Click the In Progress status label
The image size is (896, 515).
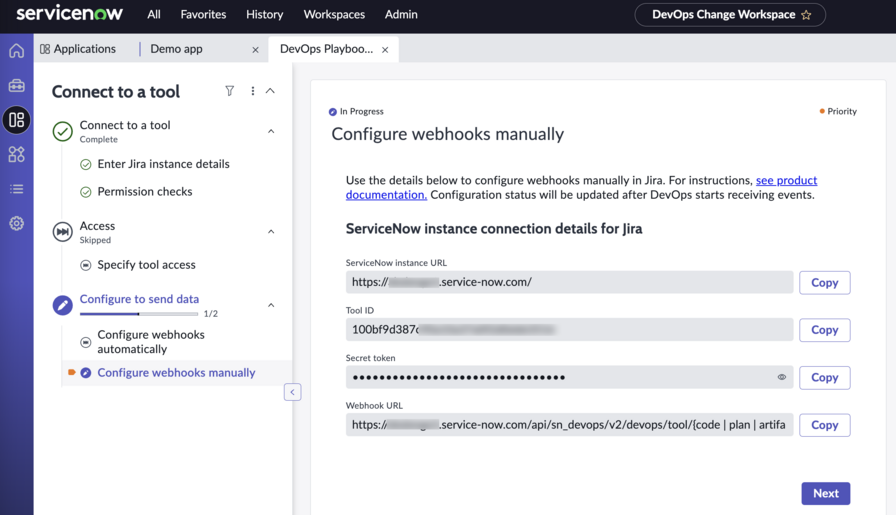point(362,111)
